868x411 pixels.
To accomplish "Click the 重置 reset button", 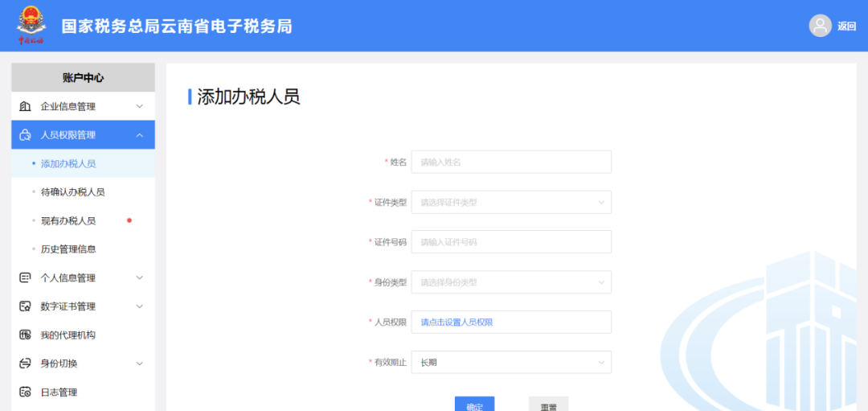I will coord(548,405).
